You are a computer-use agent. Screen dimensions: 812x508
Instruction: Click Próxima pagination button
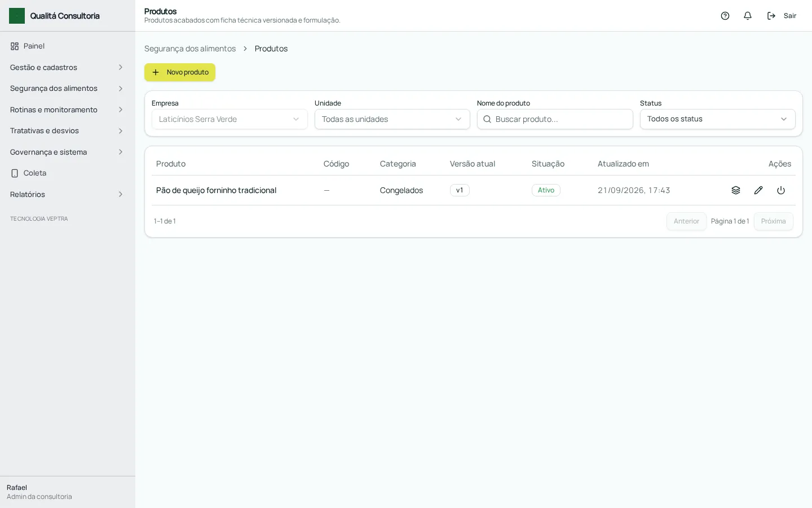(x=774, y=221)
